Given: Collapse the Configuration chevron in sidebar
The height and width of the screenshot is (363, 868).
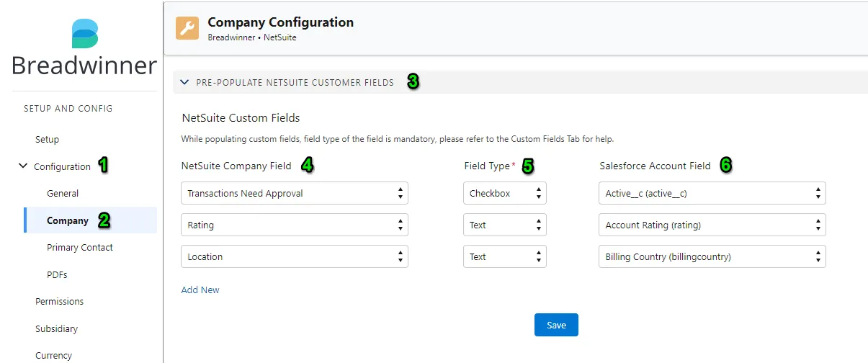Looking at the screenshot, I should click(x=24, y=166).
